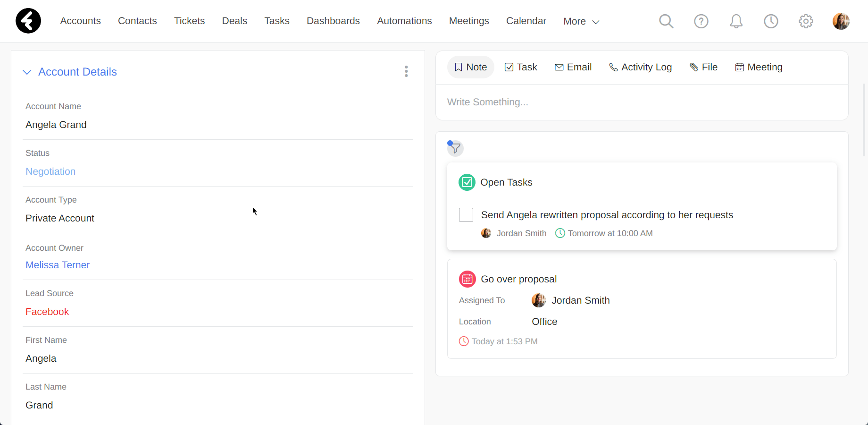Open the search magnifier icon
This screenshot has height=425, width=868.
point(666,21)
